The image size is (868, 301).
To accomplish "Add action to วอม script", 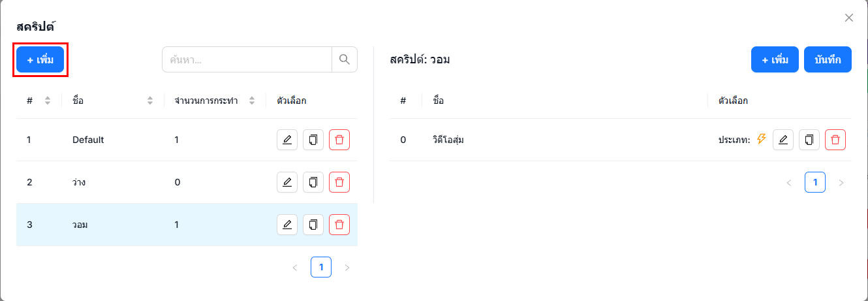I will coord(775,59).
